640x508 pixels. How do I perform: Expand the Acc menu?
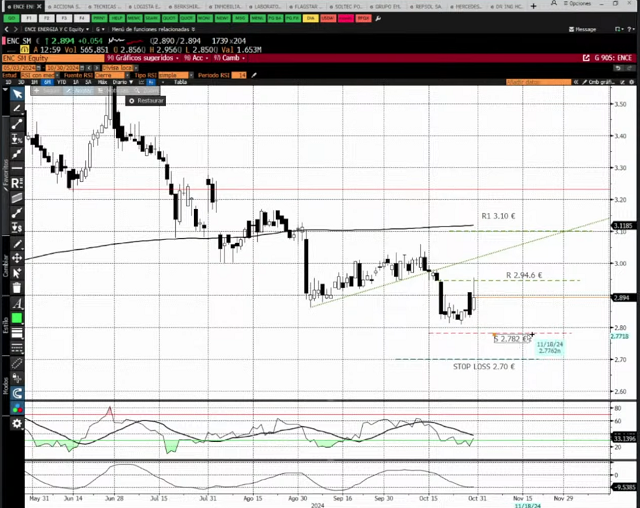(196, 58)
